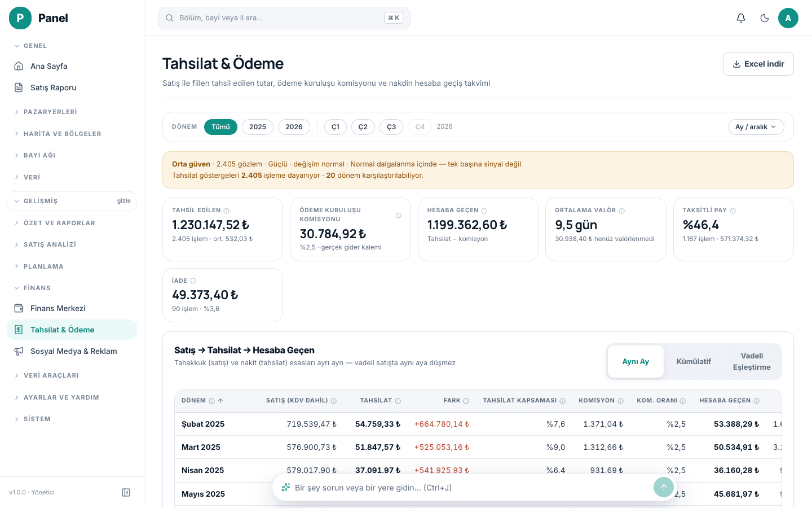Image resolution: width=812 pixels, height=508 pixels.
Task: Select the Tümü period filter
Action: tap(220, 127)
